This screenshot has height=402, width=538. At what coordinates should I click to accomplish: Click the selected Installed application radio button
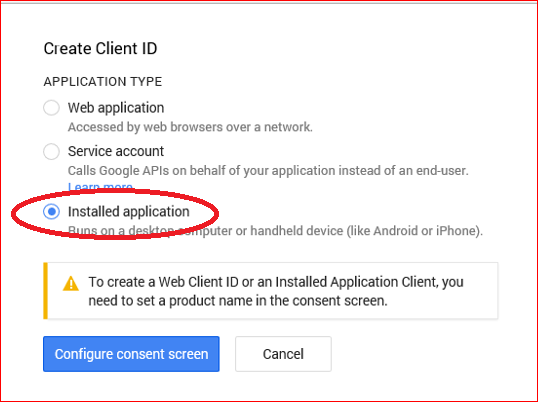(51, 212)
